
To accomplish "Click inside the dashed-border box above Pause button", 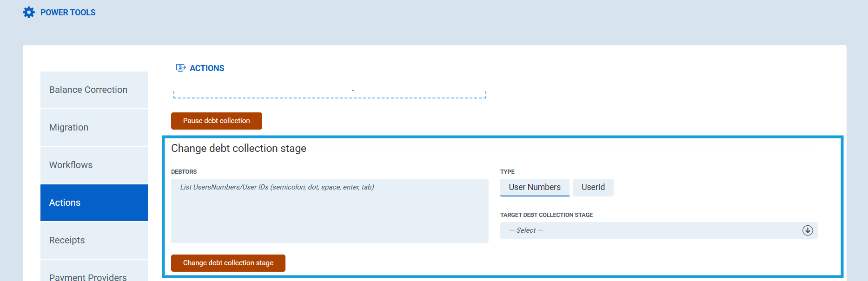I will [x=329, y=93].
